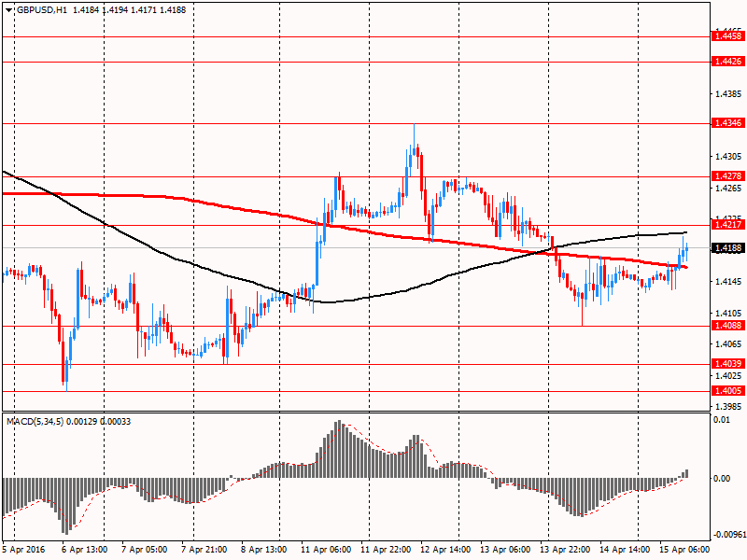Click the 12 Apr 14:00 time label
The image size is (747, 560).
pos(446,550)
